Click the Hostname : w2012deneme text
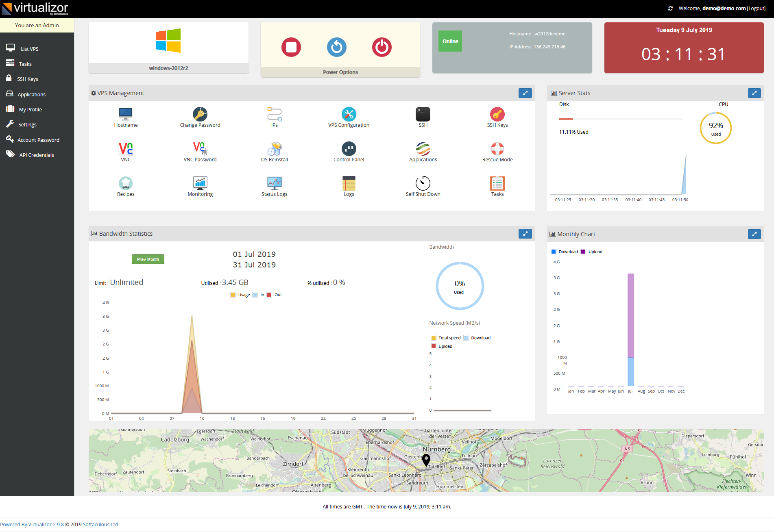 coord(537,34)
